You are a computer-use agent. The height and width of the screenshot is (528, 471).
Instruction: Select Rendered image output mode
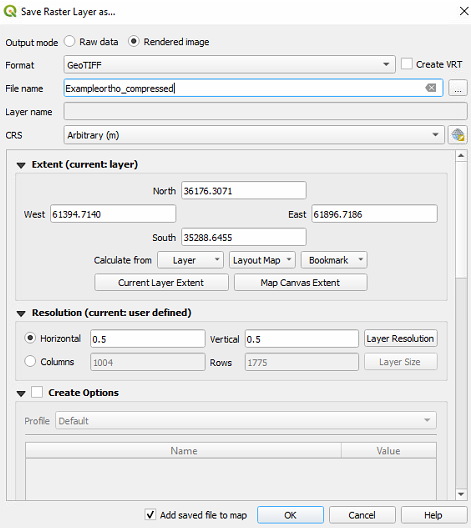click(x=134, y=41)
